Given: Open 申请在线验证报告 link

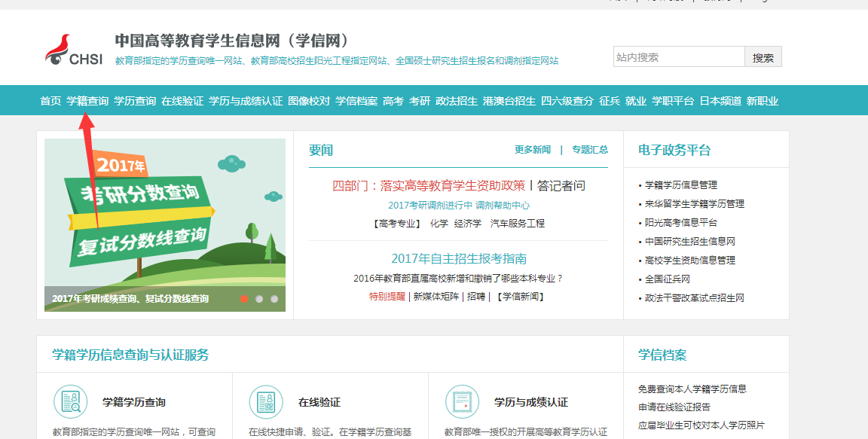Looking at the screenshot, I should click(x=674, y=407).
